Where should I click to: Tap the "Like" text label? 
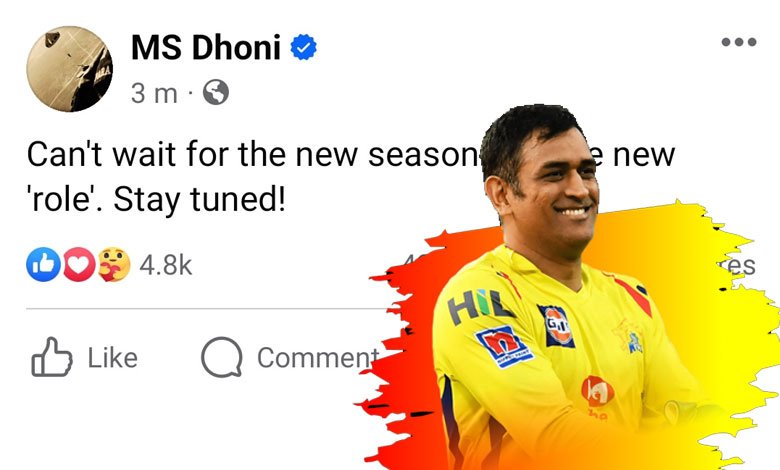click(x=112, y=358)
